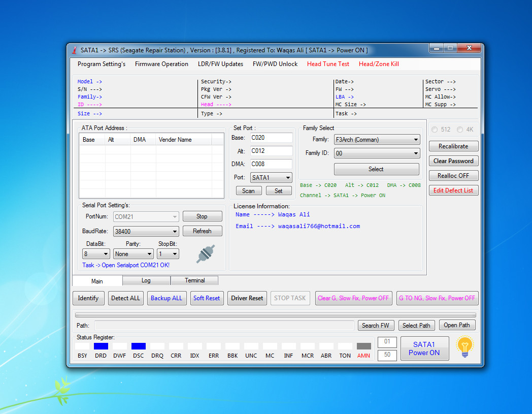Click the yellow light bulb icon
532x414 pixels.
click(464, 346)
